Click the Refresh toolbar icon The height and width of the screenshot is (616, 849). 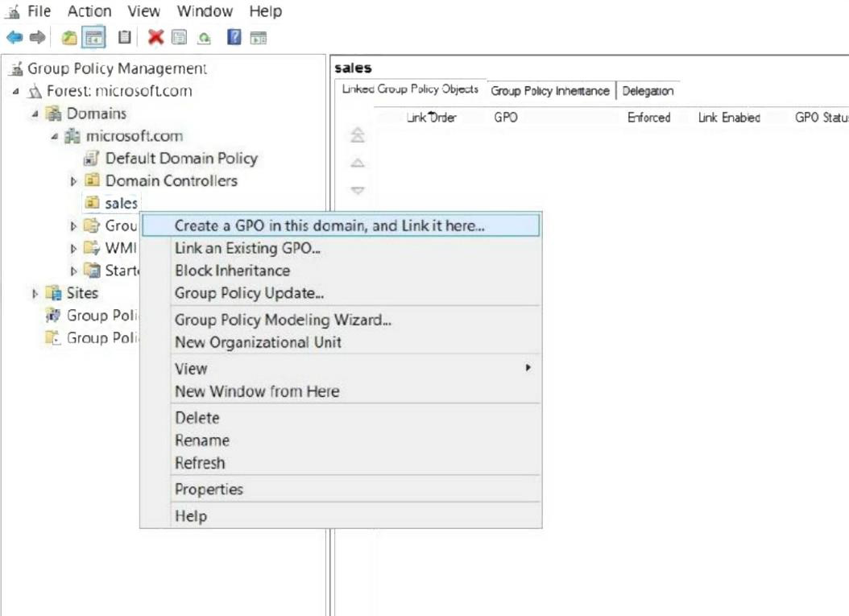(x=204, y=38)
